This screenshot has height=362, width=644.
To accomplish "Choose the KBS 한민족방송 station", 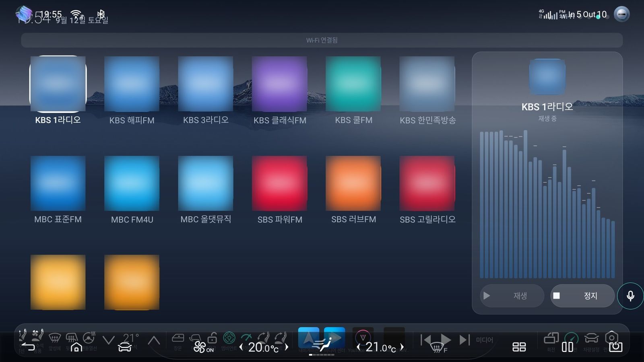I will [427, 84].
